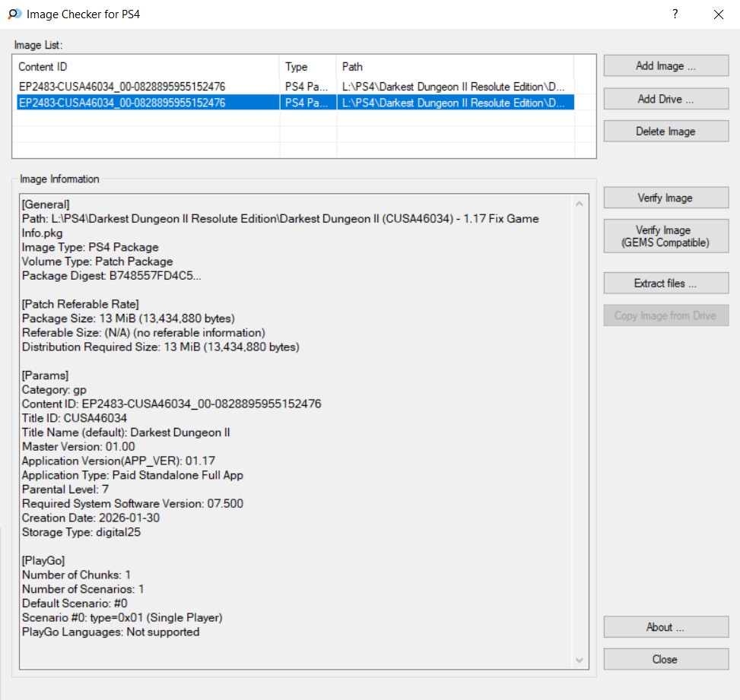Close the window with the title bar X
The image size is (740, 700).
[718, 14]
